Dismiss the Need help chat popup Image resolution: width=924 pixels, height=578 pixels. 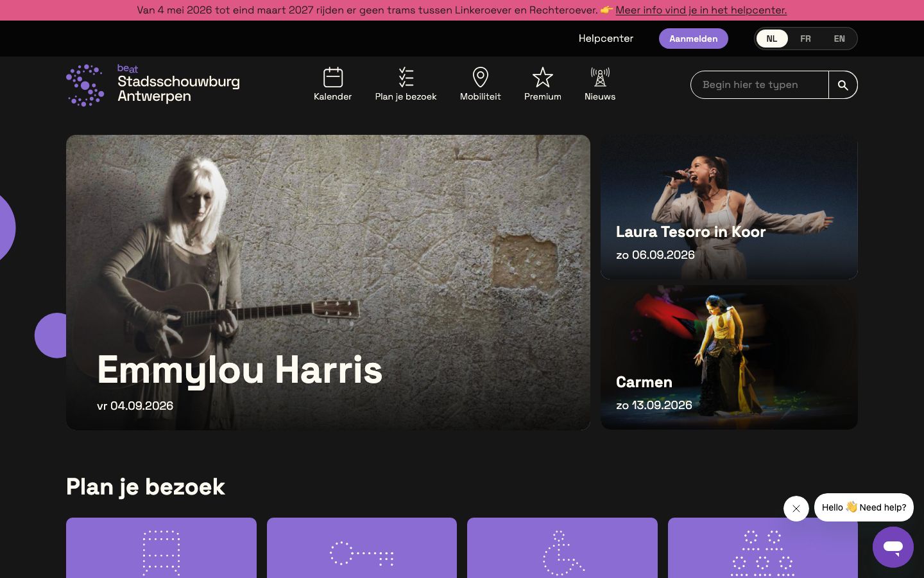[x=796, y=509]
